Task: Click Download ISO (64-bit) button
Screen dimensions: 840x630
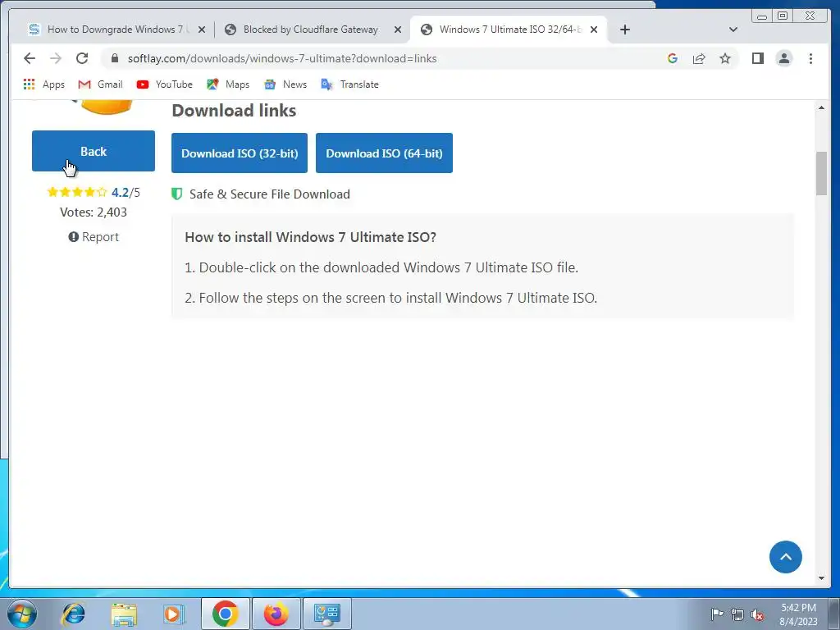Action: tap(384, 153)
